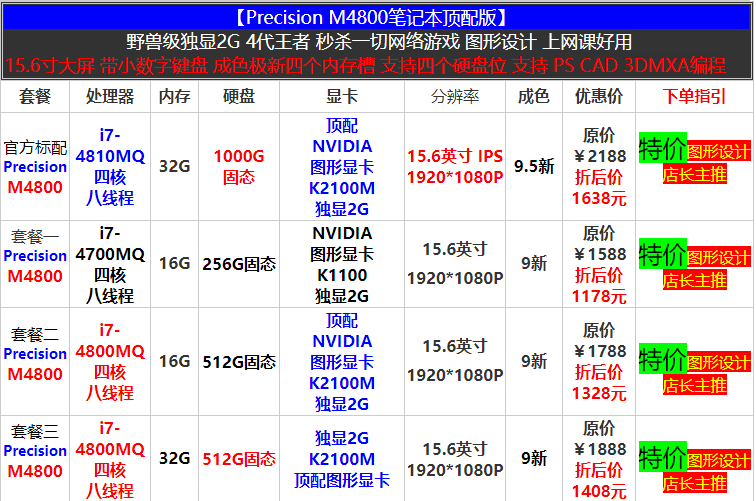Click the green 特价 badge in 官方标配 row

coord(662,148)
